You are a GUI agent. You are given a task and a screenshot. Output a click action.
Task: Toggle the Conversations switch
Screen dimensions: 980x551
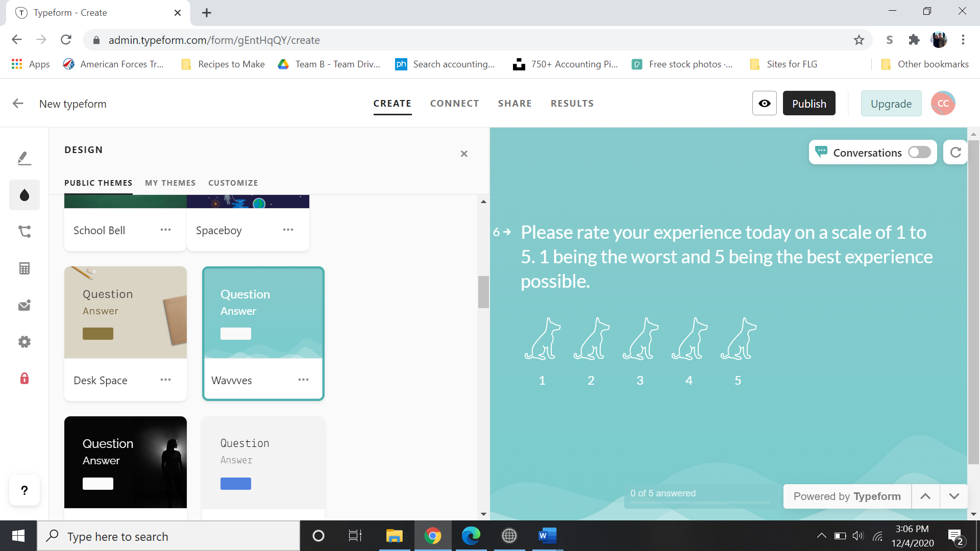(919, 153)
